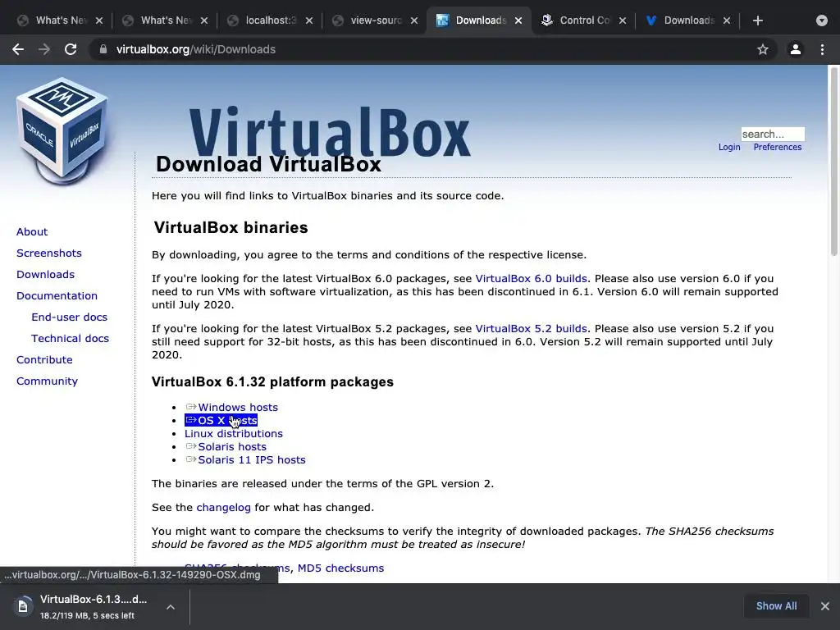The height and width of the screenshot is (630, 840).
Task: Click the downloaded file icon in downloads bar
Action: pyautogui.click(x=23, y=606)
